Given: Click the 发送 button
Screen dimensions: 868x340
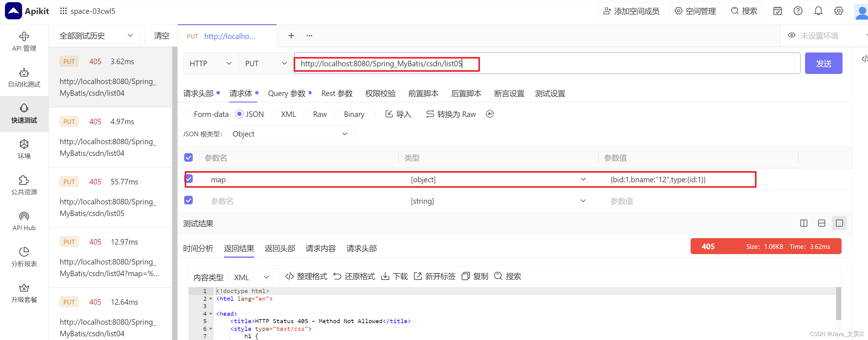Looking at the screenshot, I should click(x=823, y=63).
